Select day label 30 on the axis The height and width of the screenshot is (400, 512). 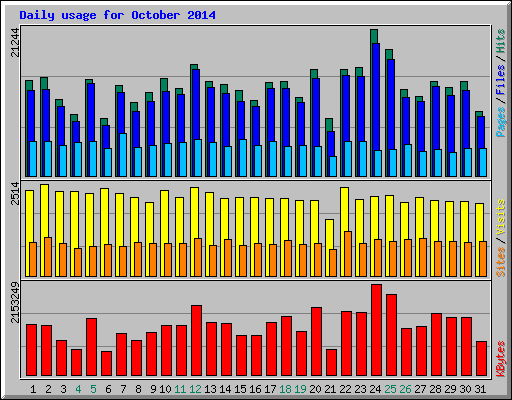465,389
